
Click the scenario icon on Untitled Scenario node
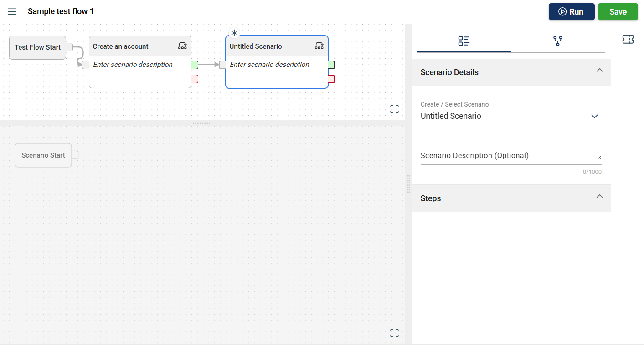[x=319, y=46]
